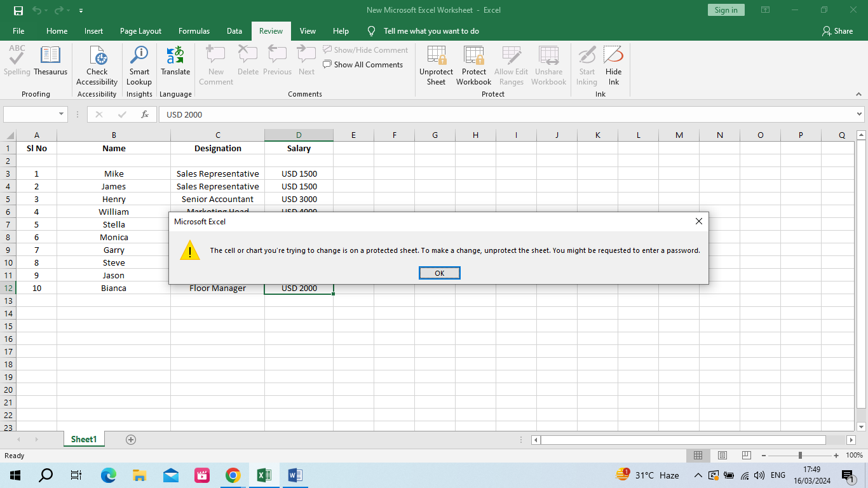The width and height of the screenshot is (868, 488).
Task: Click the Save icon in quick access toolbar
Action: [18, 10]
